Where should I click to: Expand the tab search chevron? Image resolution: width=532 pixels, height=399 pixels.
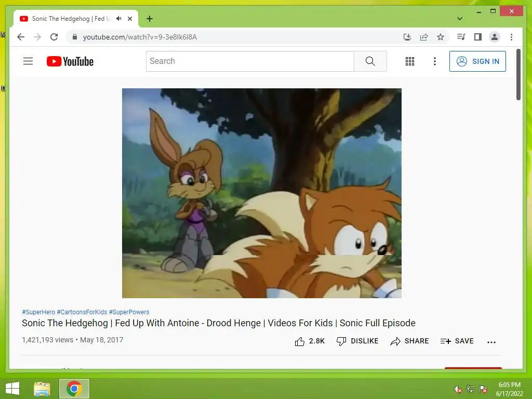pos(460,19)
